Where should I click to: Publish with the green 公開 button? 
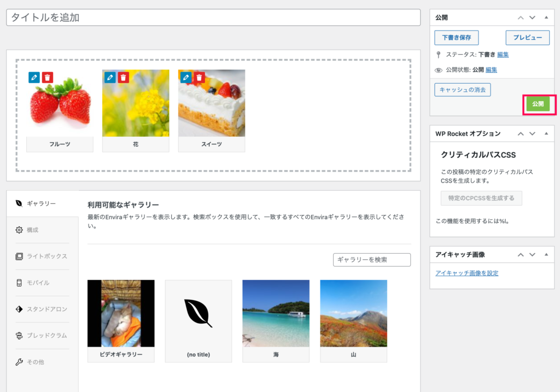tap(538, 104)
